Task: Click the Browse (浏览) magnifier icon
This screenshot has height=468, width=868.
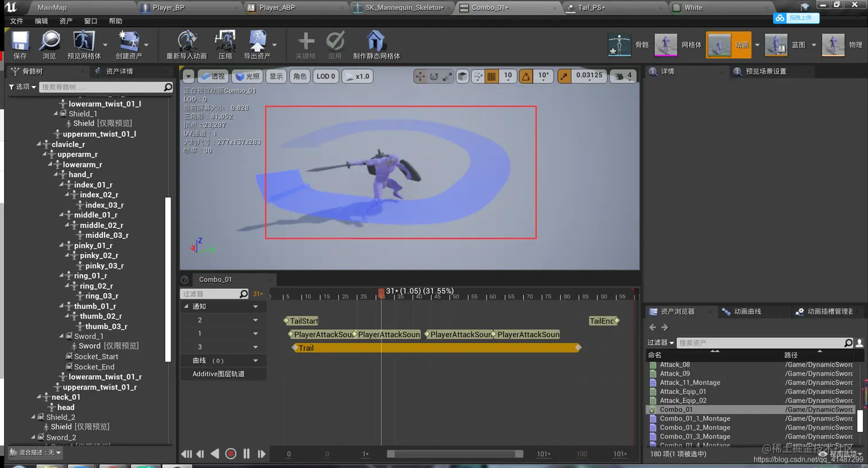Action: tap(49, 42)
